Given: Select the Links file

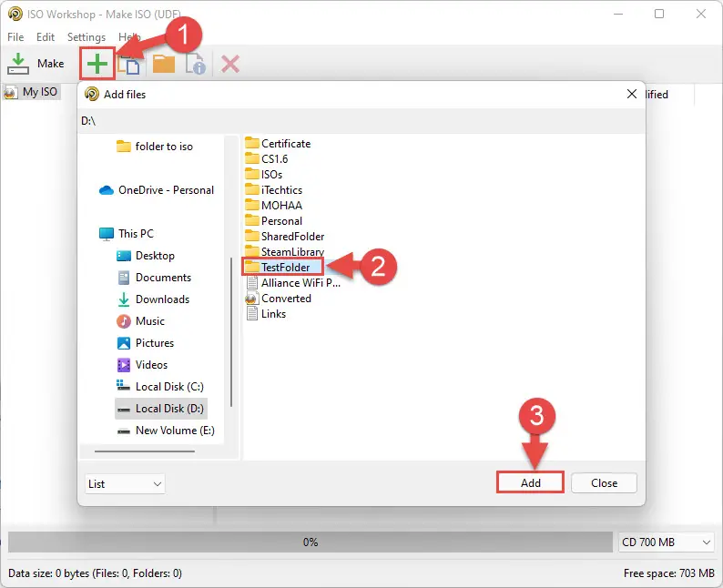Looking at the screenshot, I should pos(266,314).
